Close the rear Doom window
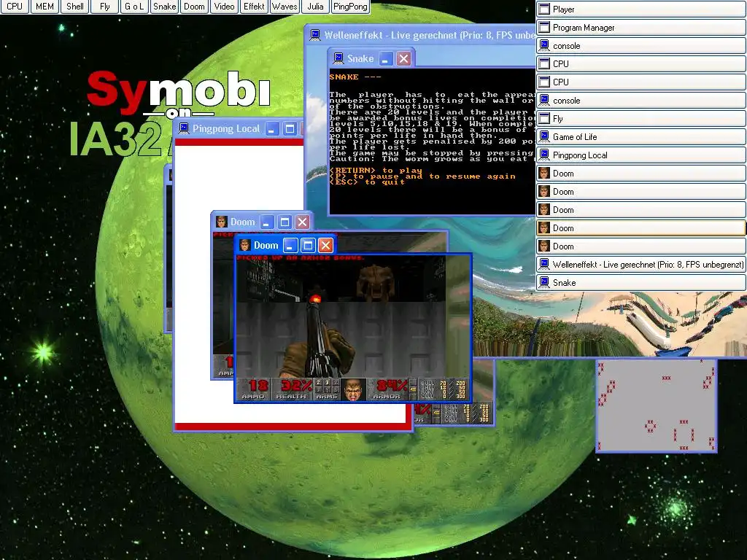 tap(303, 222)
